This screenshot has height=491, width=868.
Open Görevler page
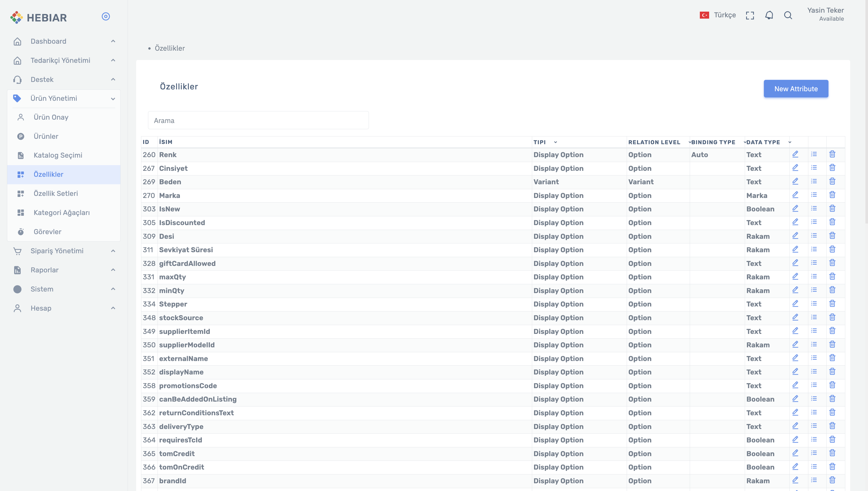pyautogui.click(x=64, y=232)
